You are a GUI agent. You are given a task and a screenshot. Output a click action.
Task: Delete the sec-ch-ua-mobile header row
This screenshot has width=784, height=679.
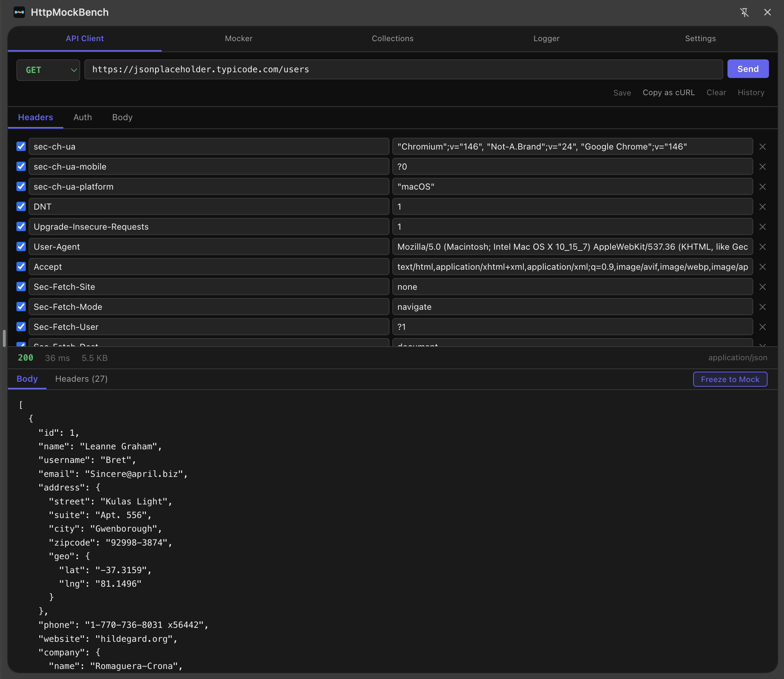coord(763,167)
